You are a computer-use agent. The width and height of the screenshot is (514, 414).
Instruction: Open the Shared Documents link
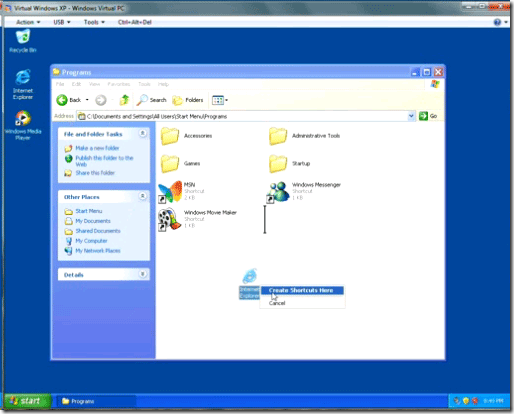(98, 231)
